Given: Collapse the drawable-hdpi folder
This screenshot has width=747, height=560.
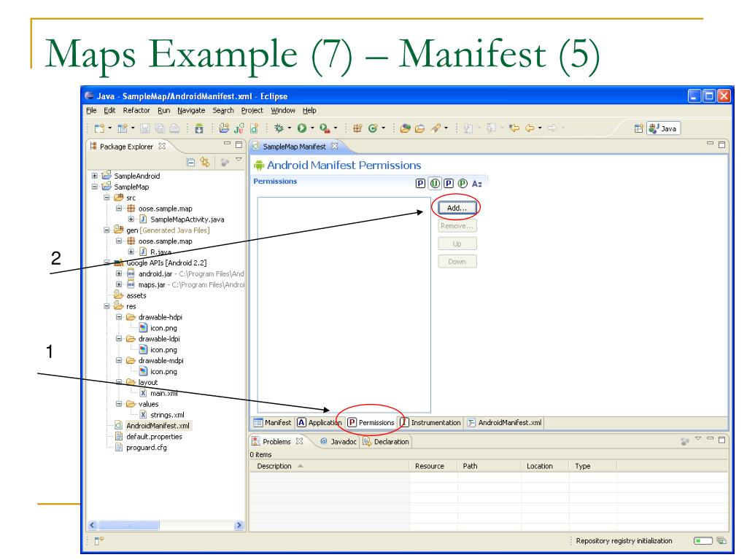Looking at the screenshot, I should pyautogui.click(x=119, y=316).
